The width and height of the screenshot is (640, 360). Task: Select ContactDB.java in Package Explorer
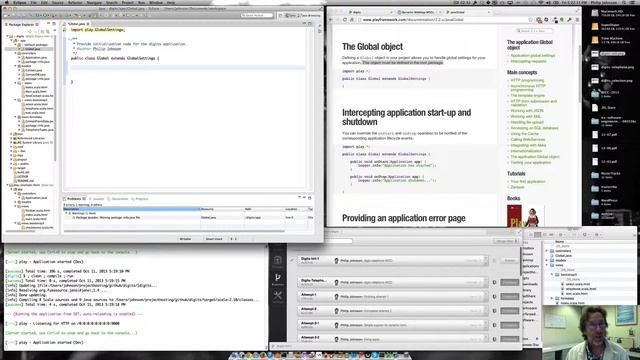35,74
